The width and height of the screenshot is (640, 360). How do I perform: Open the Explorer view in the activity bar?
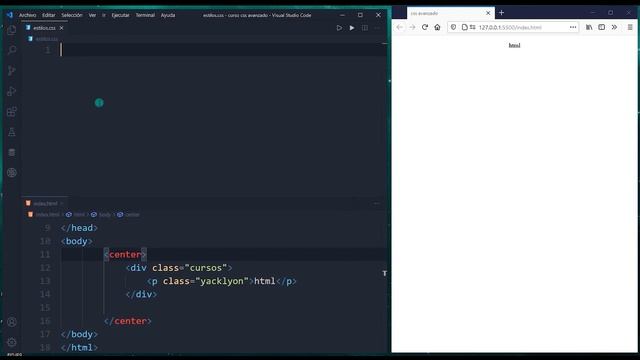[12, 30]
